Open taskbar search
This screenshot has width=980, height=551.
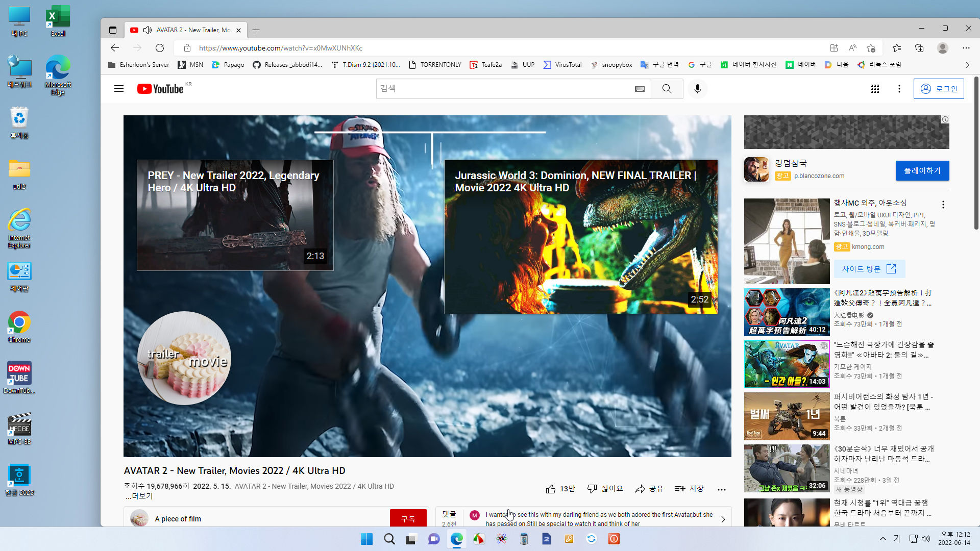pyautogui.click(x=389, y=539)
